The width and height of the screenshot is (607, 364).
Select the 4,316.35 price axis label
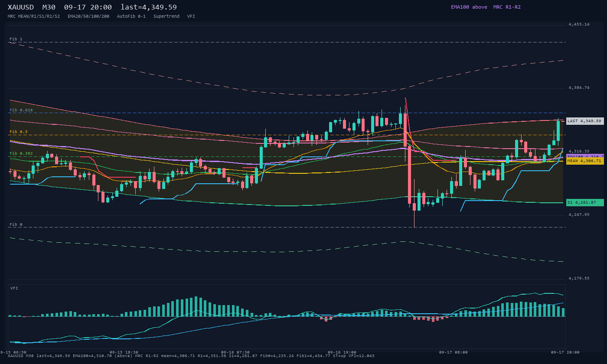[x=579, y=151]
